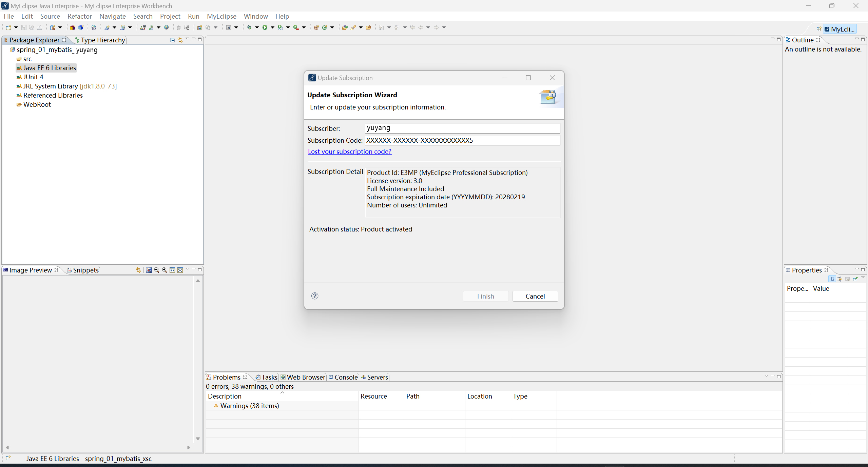
Task: Switch to the Type Hierarchy tab
Action: 100,40
